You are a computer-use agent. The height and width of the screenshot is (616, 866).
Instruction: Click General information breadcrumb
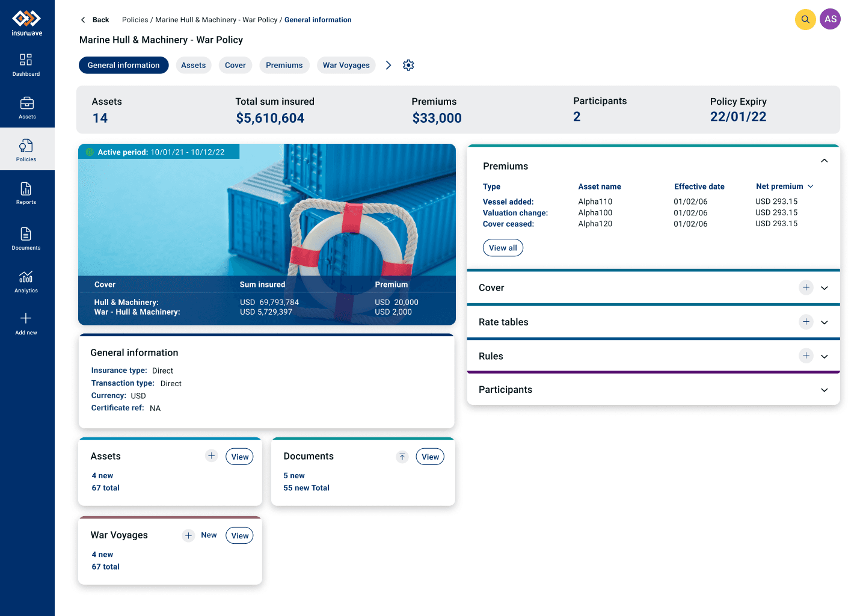point(318,20)
